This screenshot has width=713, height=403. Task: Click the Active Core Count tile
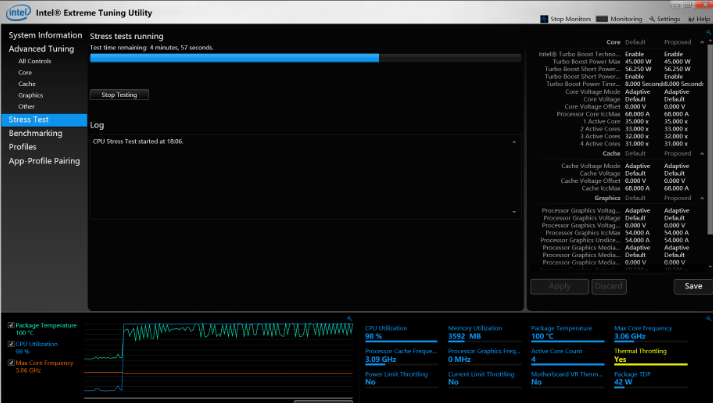(567, 356)
